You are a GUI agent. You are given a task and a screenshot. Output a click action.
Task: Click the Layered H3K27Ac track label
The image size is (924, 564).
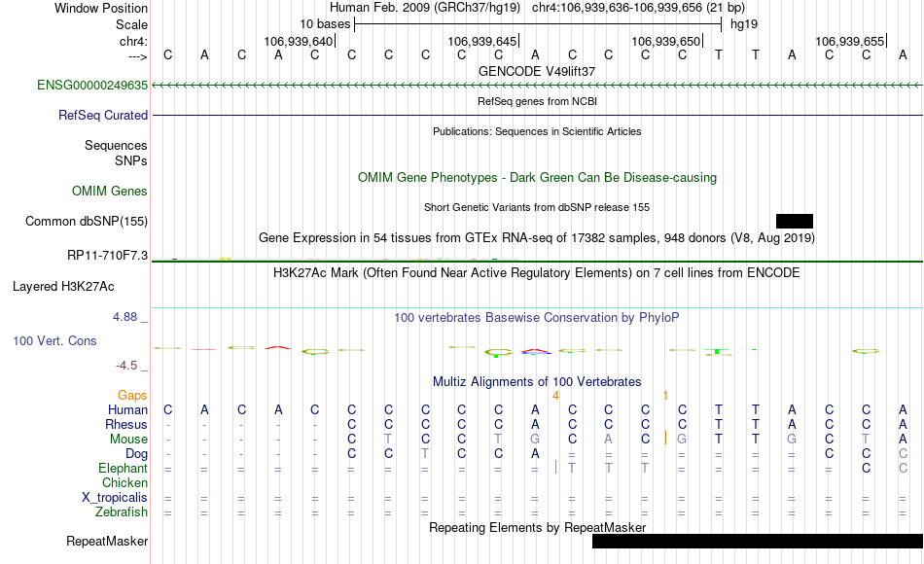[x=63, y=287]
